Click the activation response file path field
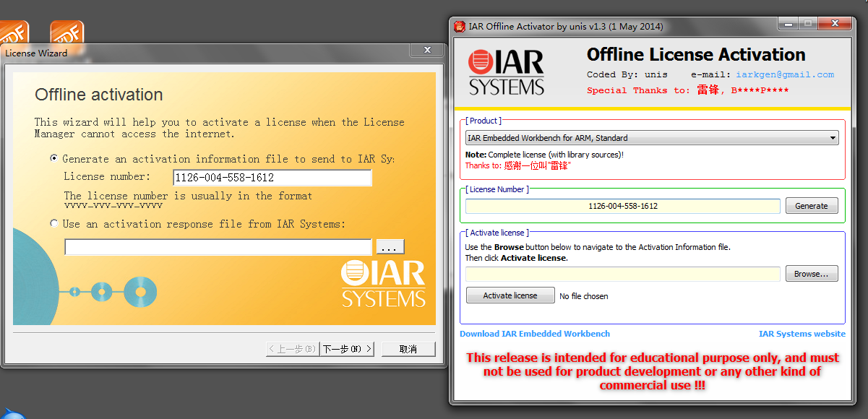The height and width of the screenshot is (419, 868). 218,247
